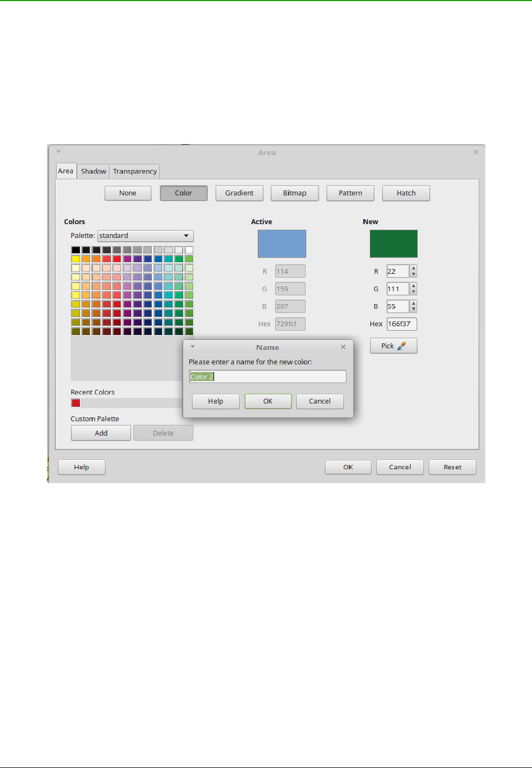Increase the New B value with up arrow
The height and width of the screenshot is (768, 532).
[414, 303]
